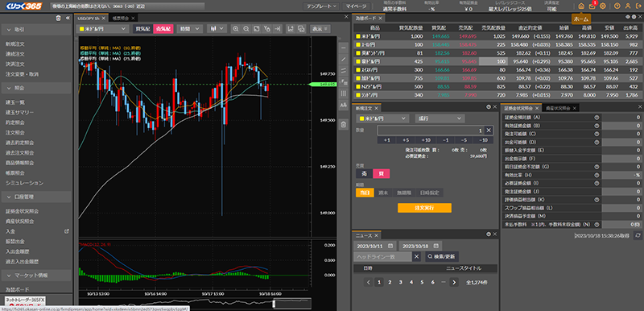Open the chart type candlestick dropdown
The image size is (644, 311).
[x=217, y=29]
